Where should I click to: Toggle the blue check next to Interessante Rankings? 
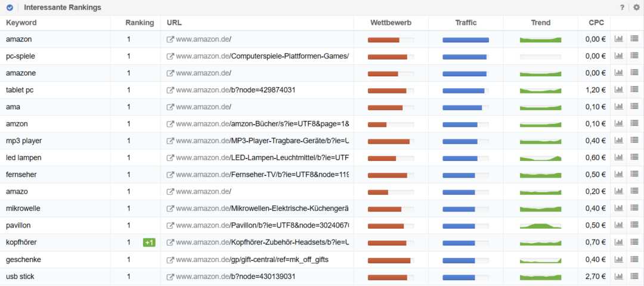(10, 7)
